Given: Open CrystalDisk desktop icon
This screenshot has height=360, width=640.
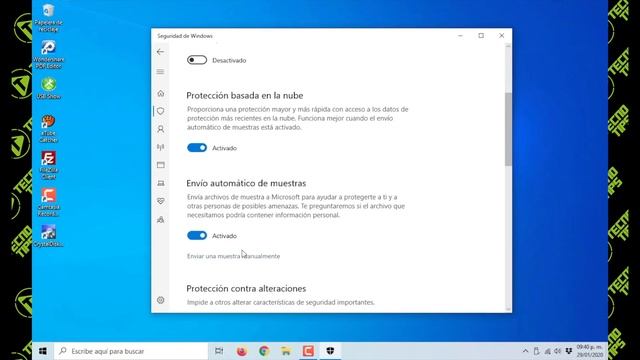Looking at the screenshot, I should click(48, 236).
